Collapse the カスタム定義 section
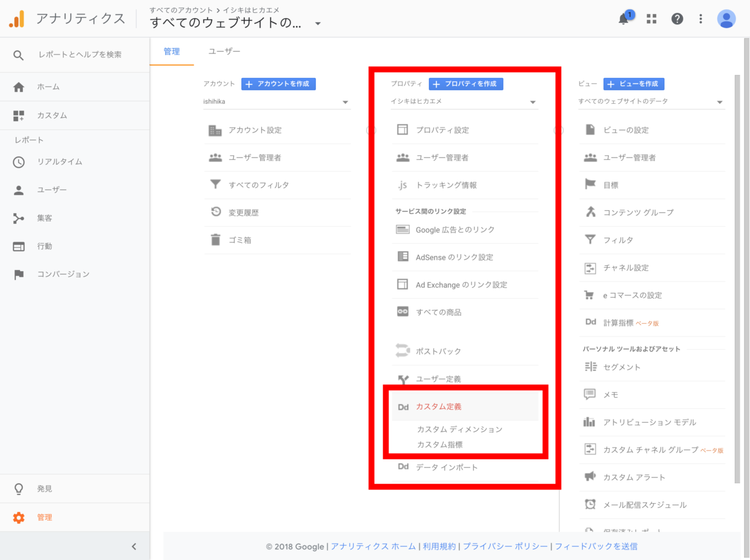 tap(465, 407)
